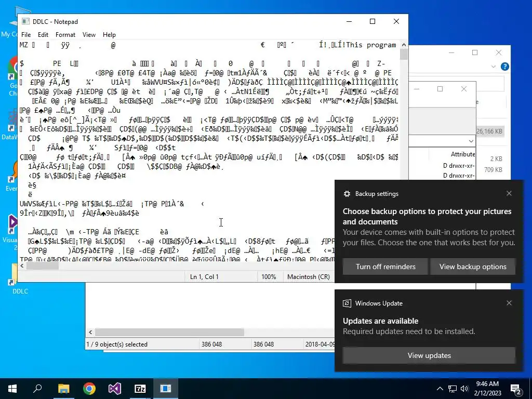Open the Format menu in Notepad

[x=65, y=35]
